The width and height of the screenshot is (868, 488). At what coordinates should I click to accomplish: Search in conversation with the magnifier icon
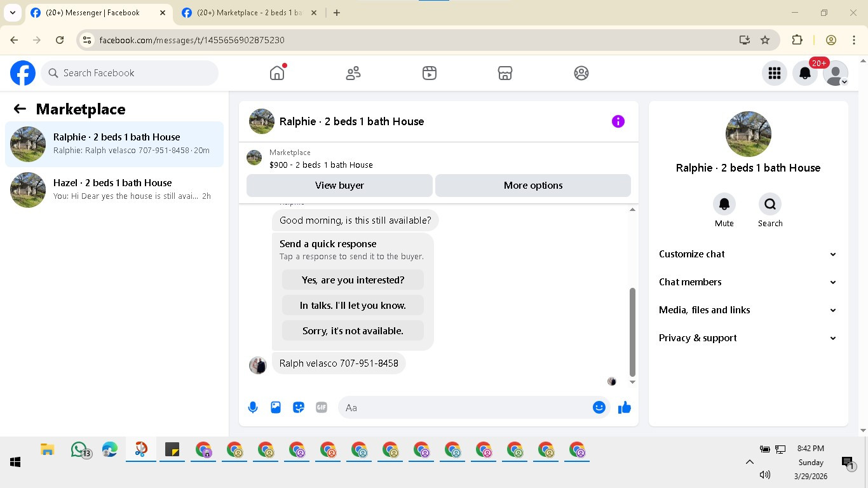[770, 204]
